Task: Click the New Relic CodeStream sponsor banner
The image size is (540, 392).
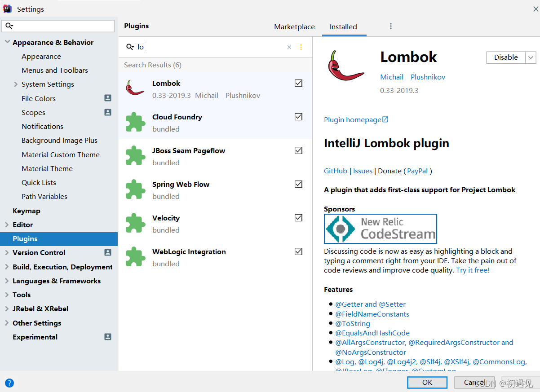Action: 381,229
